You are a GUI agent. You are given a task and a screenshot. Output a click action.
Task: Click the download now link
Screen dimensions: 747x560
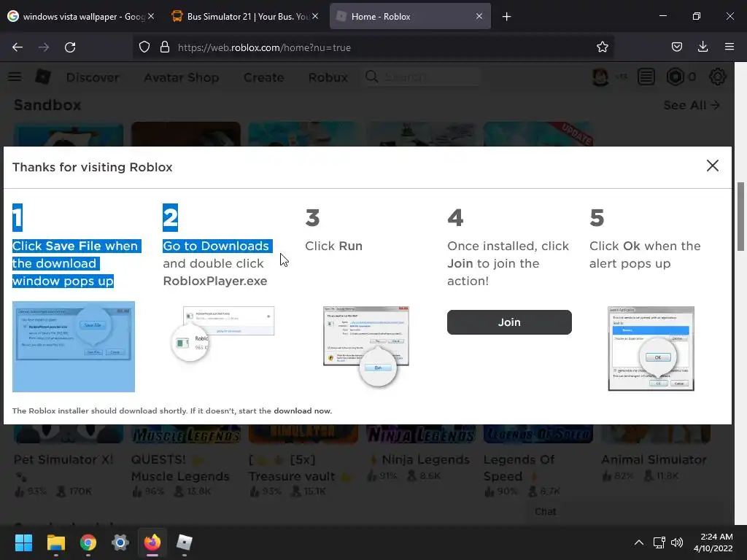pyautogui.click(x=303, y=411)
